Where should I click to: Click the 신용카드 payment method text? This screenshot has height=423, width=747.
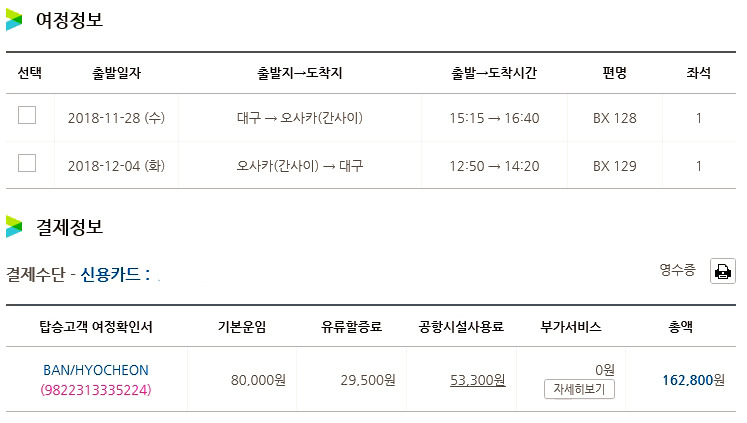coord(115,273)
